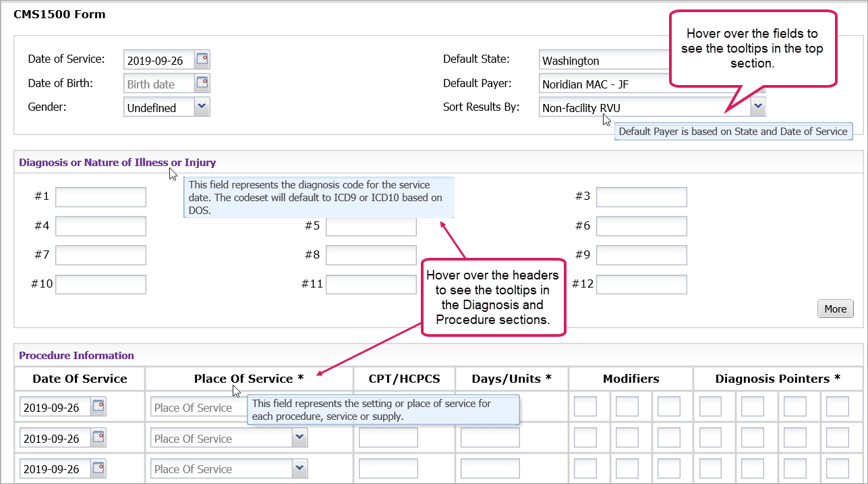Open the Date of Service calendar picker
This screenshot has width=868, height=484.
(x=202, y=60)
